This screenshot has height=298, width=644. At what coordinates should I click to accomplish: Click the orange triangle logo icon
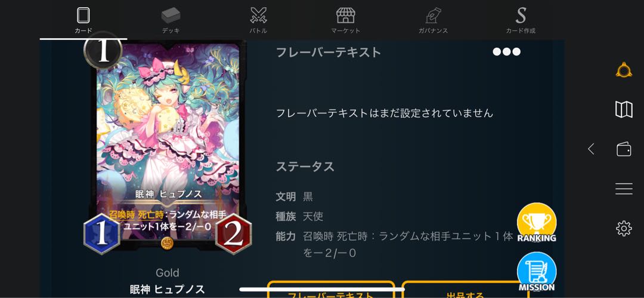(x=624, y=69)
